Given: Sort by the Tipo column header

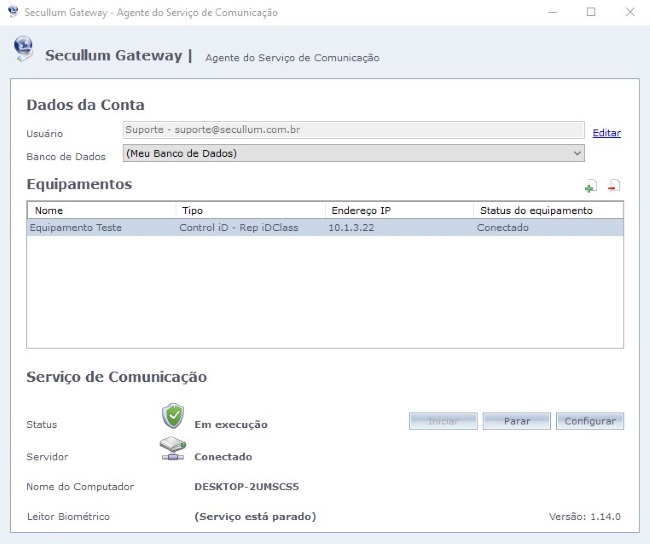Looking at the screenshot, I should 250,211.
